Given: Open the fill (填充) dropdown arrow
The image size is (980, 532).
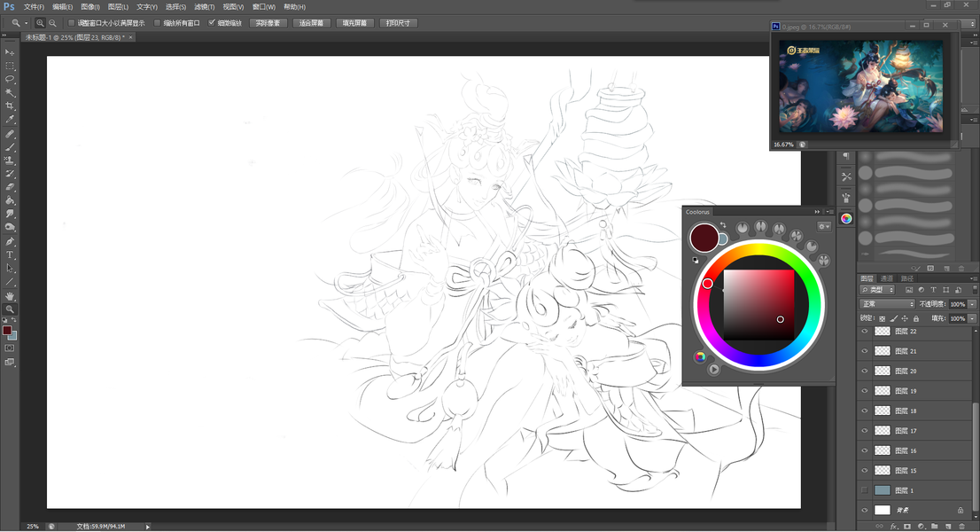Looking at the screenshot, I should point(972,319).
